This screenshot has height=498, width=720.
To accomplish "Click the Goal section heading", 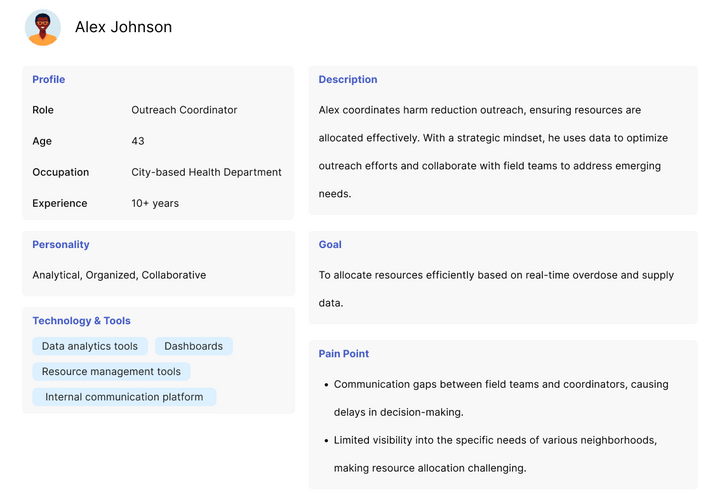I will (x=330, y=245).
